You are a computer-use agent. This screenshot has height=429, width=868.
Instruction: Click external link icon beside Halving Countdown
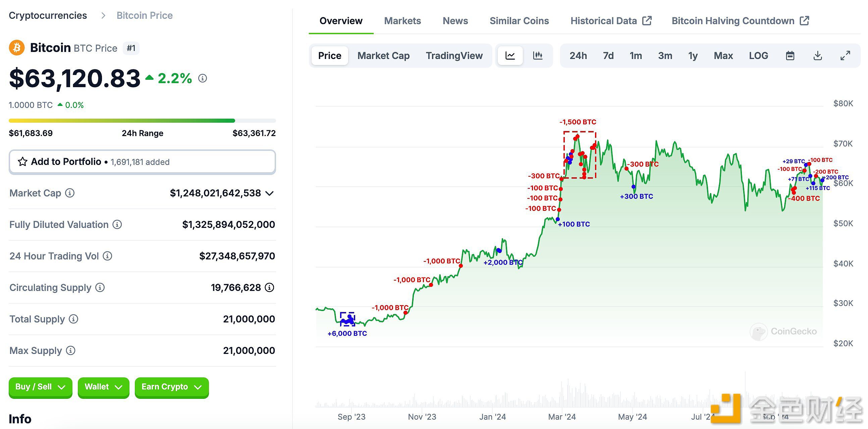(804, 20)
